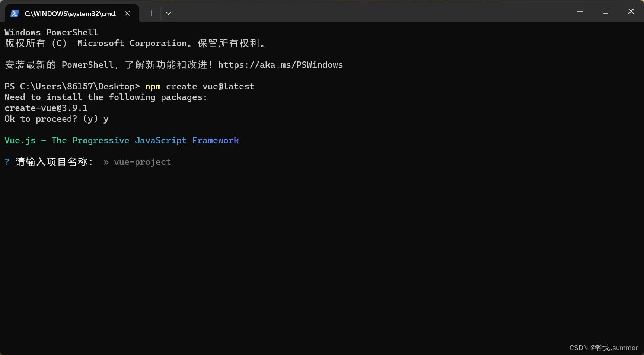
Task: Close the cmd terminal tab
Action: click(127, 13)
